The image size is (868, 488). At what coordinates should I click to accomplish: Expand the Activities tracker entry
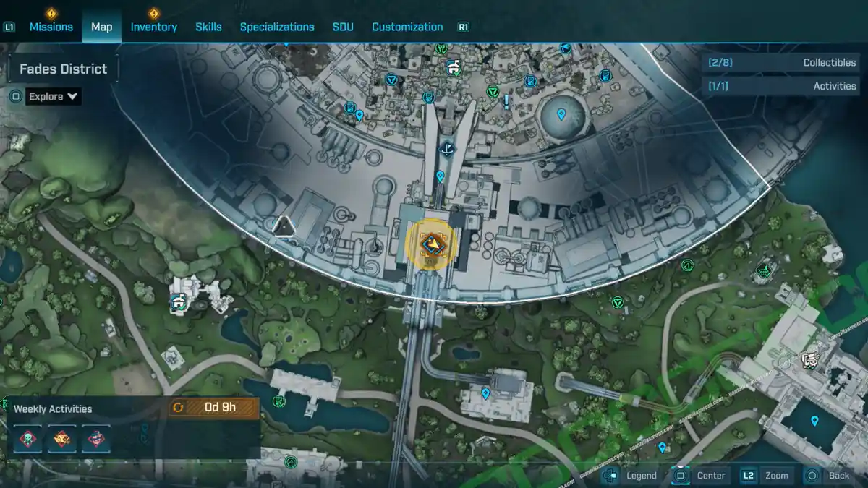click(x=781, y=85)
